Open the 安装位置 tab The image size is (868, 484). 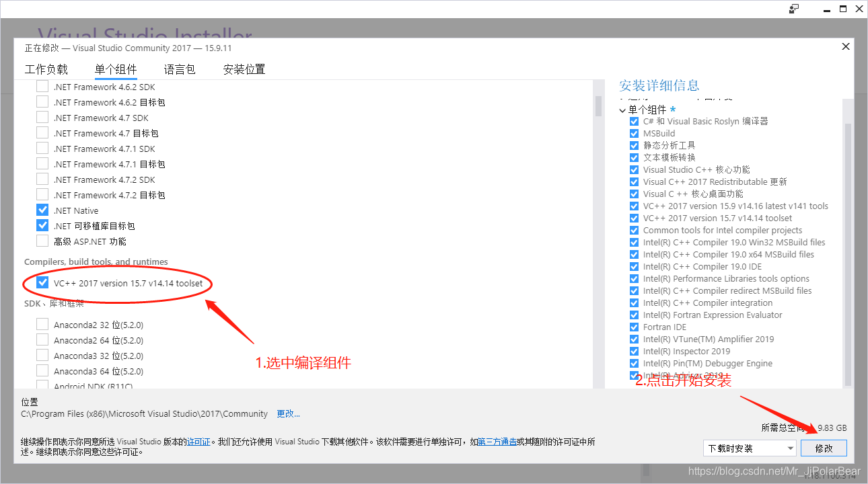click(244, 69)
